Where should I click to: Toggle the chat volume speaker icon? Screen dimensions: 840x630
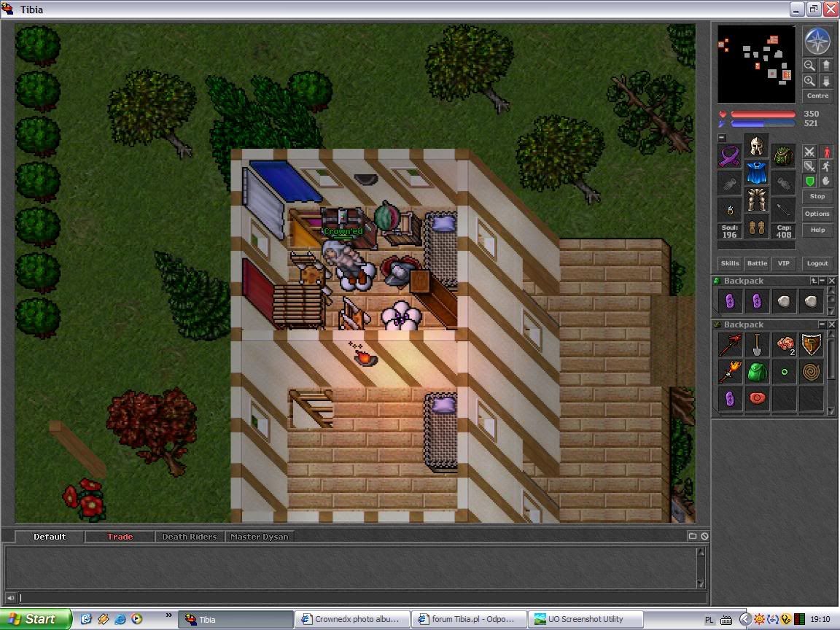(11, 598)
